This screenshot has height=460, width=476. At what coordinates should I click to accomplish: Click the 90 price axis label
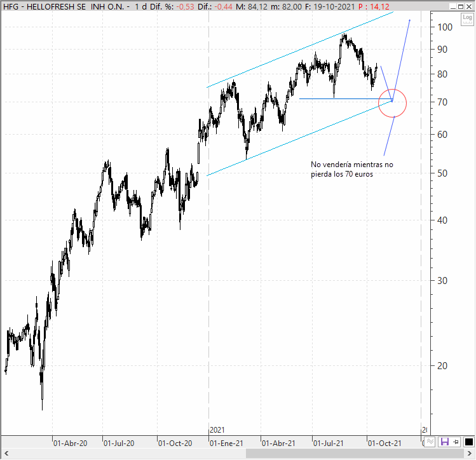pos(442,49)
